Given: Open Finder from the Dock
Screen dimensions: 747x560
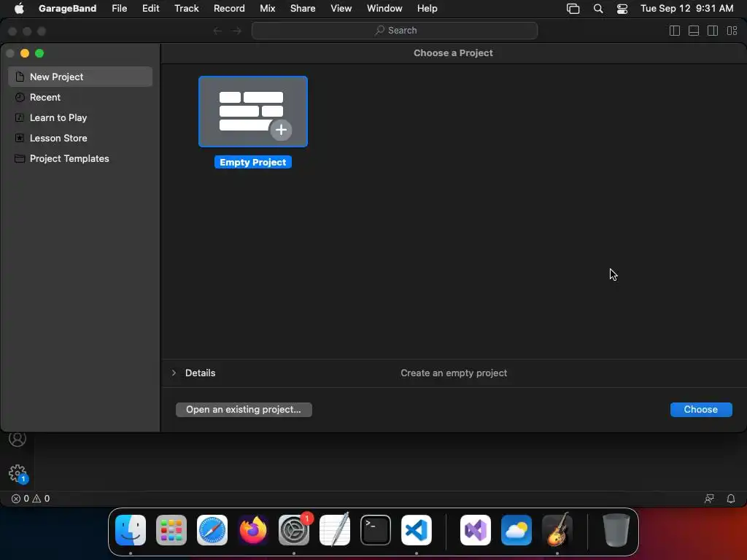Looking at the screenshot, I should tap(131, 530).
